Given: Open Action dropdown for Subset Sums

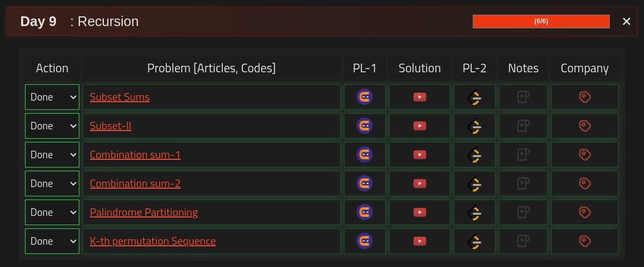Looking at the screenshot, I should [52, 97].
